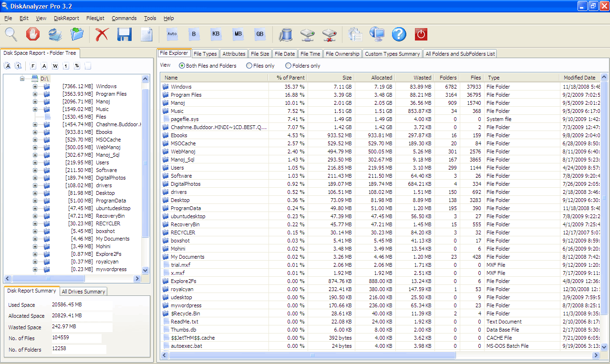
Task: Click the floppy disk save icon
Action: coord(124,34)
